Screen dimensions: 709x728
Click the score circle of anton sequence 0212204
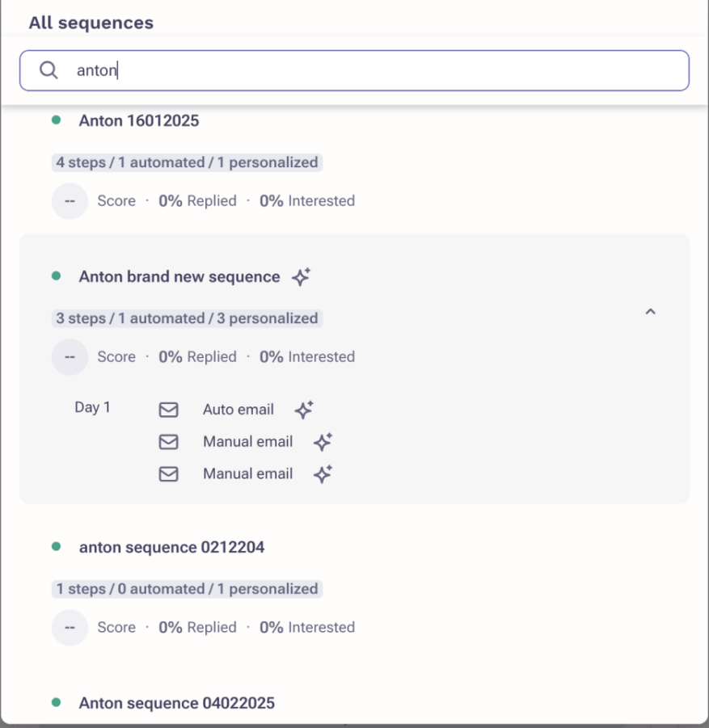click(x=70, y=627)
